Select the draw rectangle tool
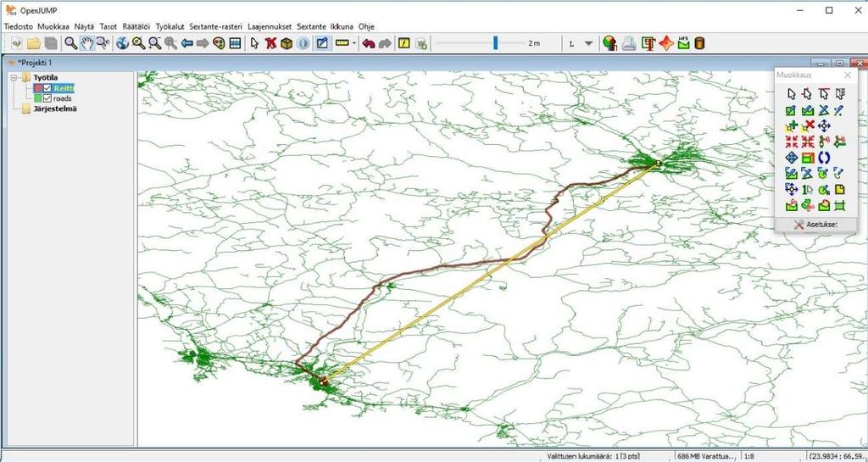 point(791,110)
